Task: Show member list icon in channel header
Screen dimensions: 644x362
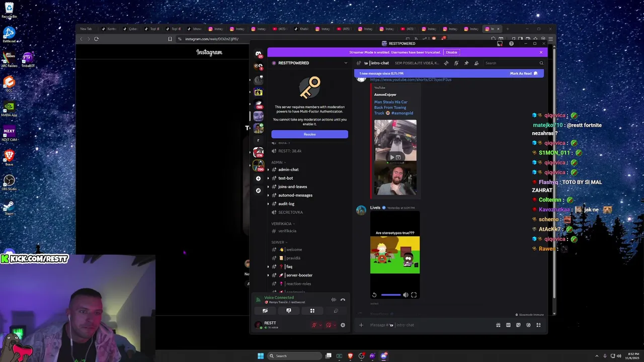Action: coord(476,63)
